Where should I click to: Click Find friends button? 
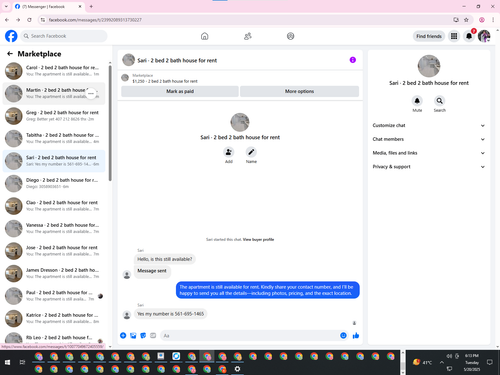[429, 36]
